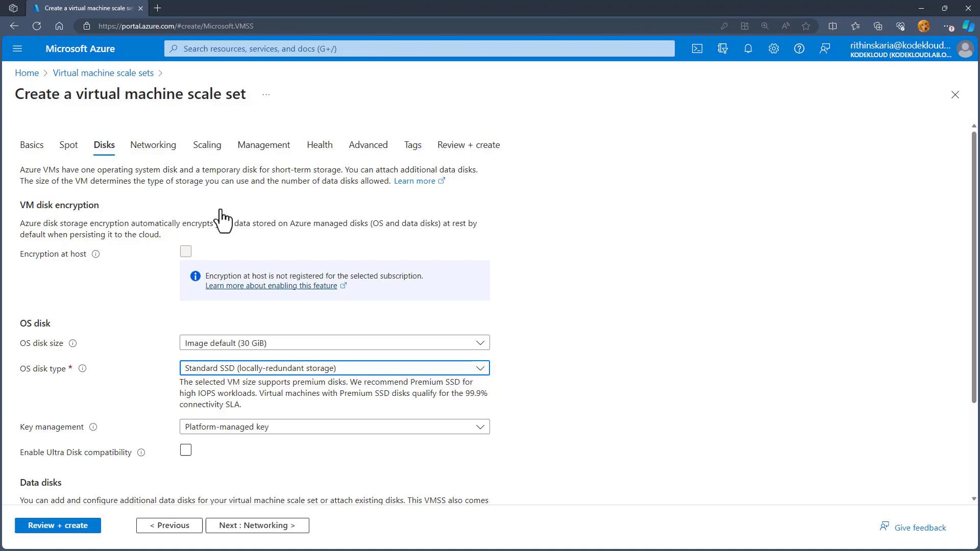Add page to favorites star icon
The width and height of the screenshot is (980, 551).
click(x=806, y=26)
